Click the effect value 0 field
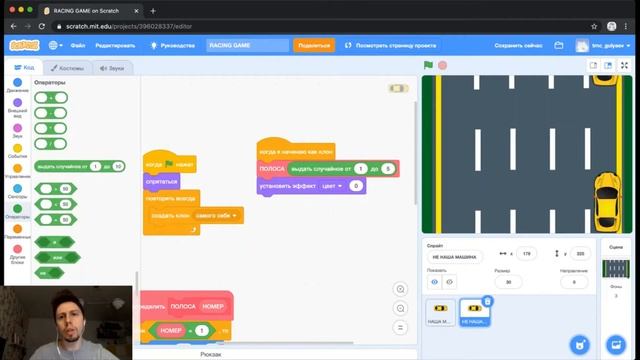Screen dimensions: 640x360 tap(356, 186)
